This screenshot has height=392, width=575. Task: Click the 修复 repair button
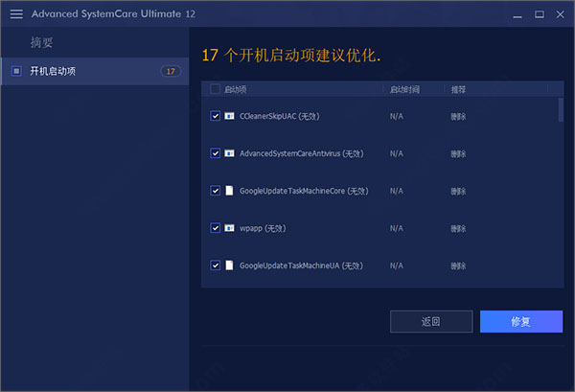pos(521,322)
